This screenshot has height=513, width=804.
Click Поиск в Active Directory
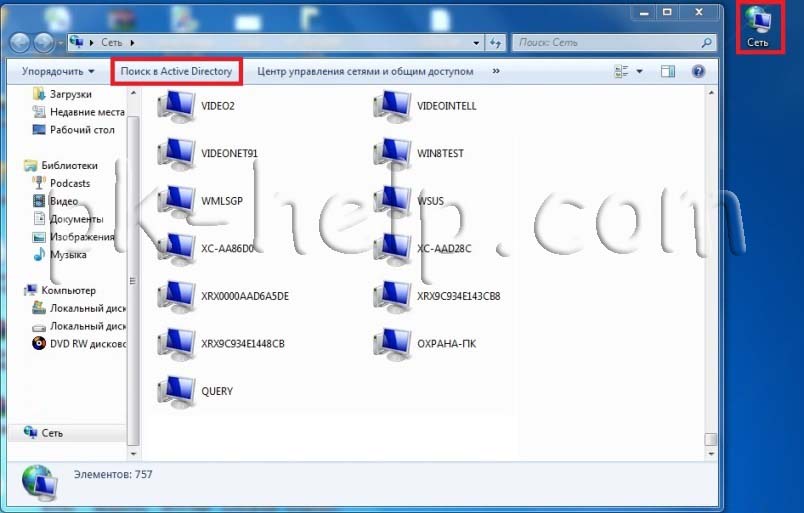tap(176, 72)
